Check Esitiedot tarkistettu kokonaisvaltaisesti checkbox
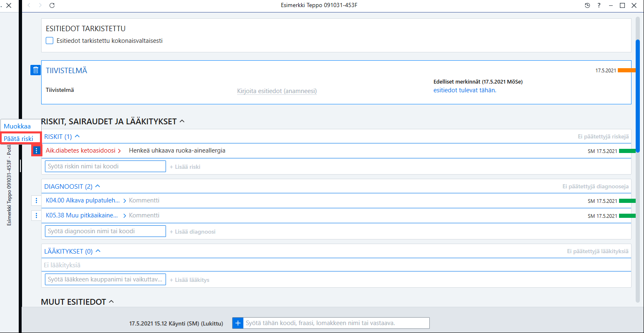644x333 pixels. click(x=50, y=41)
